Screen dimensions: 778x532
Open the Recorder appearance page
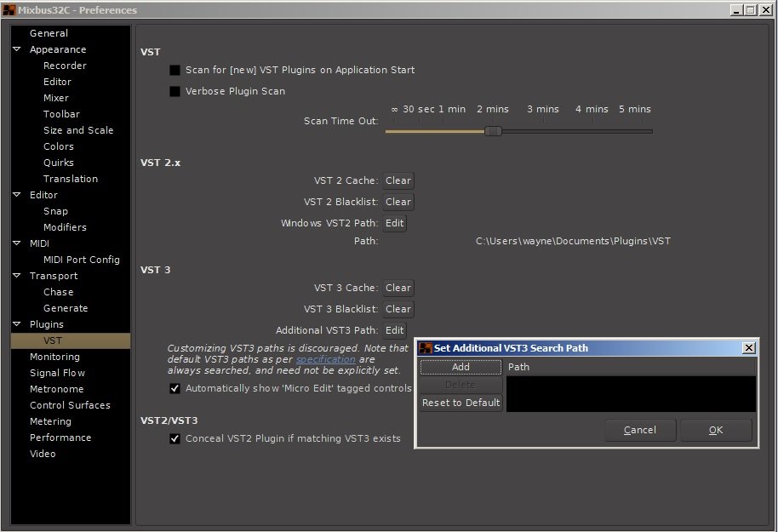tap(65, 66)
